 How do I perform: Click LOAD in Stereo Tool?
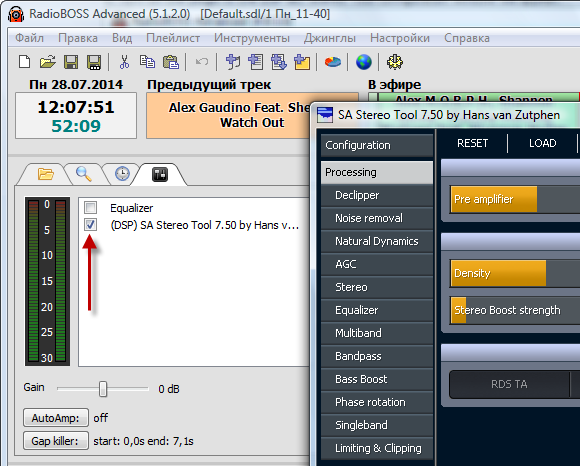pyautogui.click(x=542, y=143)
